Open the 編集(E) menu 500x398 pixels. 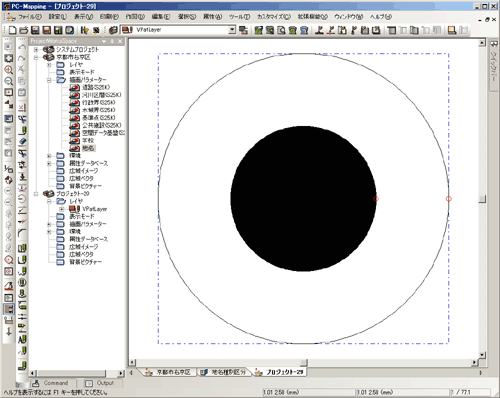pyautogui.click(x=161, y=17)
